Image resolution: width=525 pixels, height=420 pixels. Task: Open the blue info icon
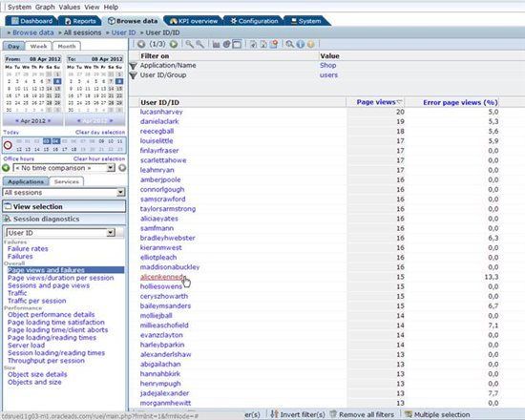click(x=301, y=44)
